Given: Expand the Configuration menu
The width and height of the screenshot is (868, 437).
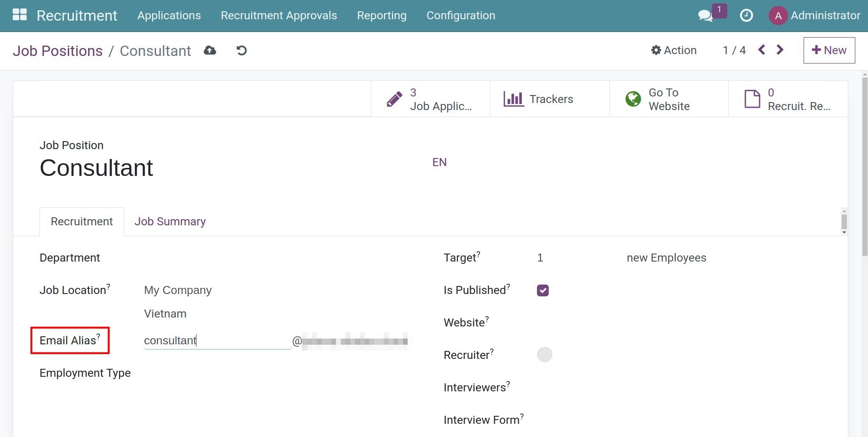Looking at the screenshot, I should pos(460,16).
